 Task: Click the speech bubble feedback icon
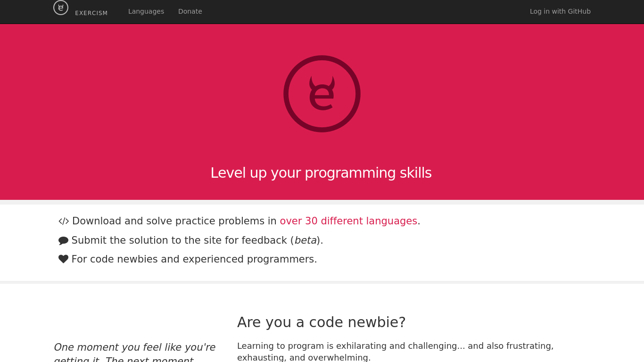click(x=63, y=240)
